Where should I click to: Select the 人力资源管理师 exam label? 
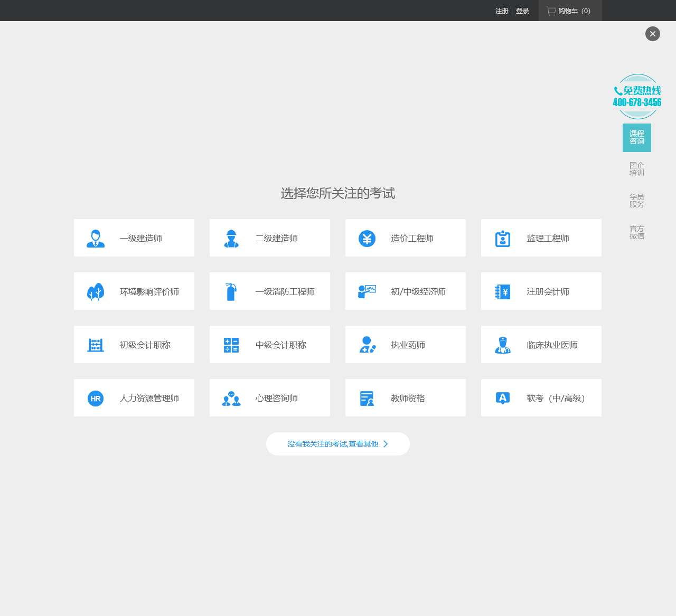point(149,399)
